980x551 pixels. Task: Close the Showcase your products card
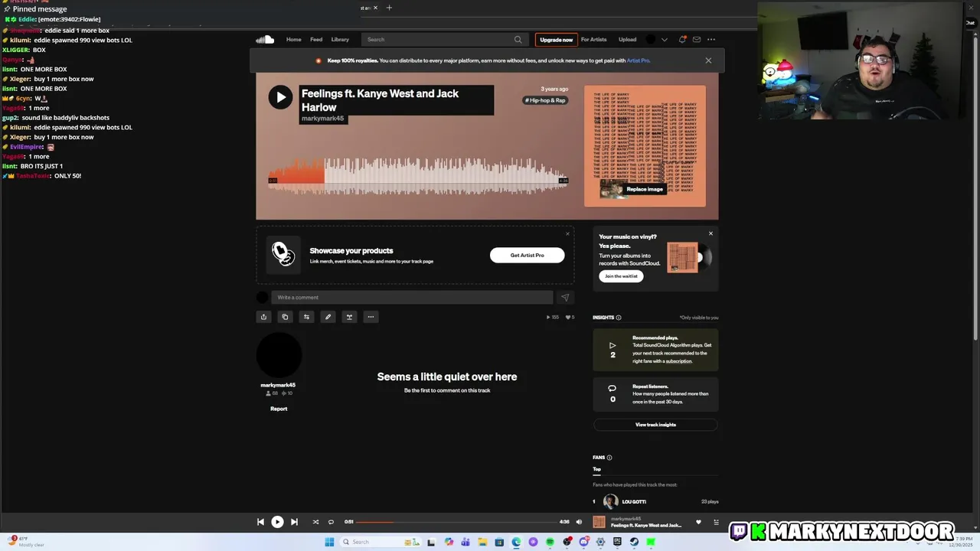[x=567, y=233]
